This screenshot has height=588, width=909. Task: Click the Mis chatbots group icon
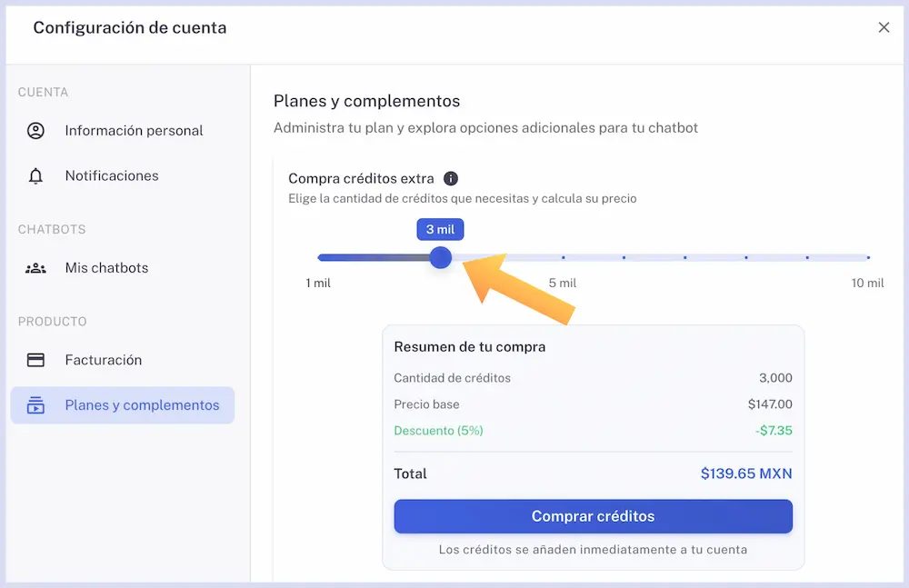(35, 268)
